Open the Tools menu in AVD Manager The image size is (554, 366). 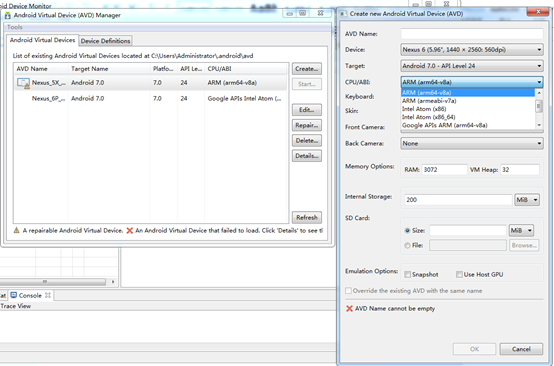pyautogui.click(x=15, y=27)
